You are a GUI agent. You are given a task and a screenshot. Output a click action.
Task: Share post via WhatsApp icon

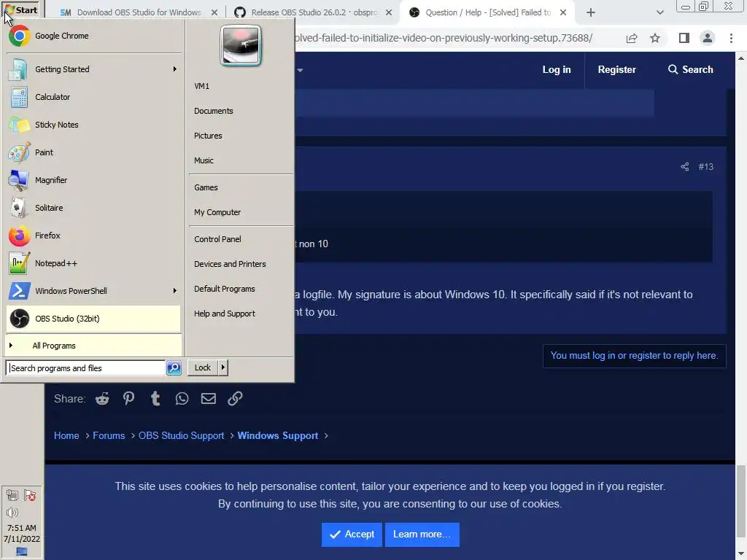[182, 399]
